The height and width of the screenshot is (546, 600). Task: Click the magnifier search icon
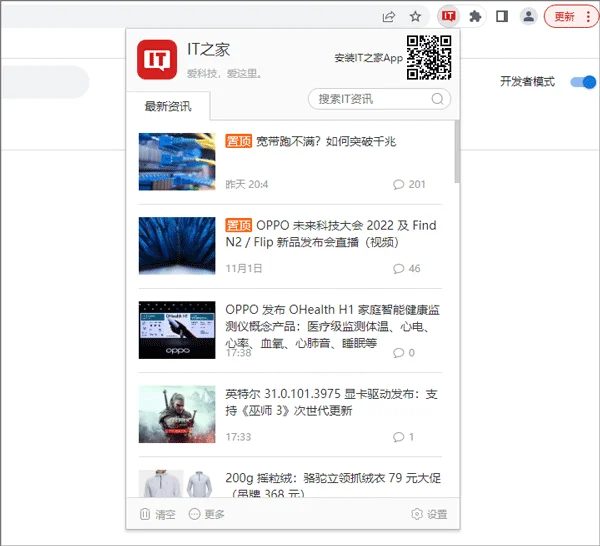tap(437, 99)
